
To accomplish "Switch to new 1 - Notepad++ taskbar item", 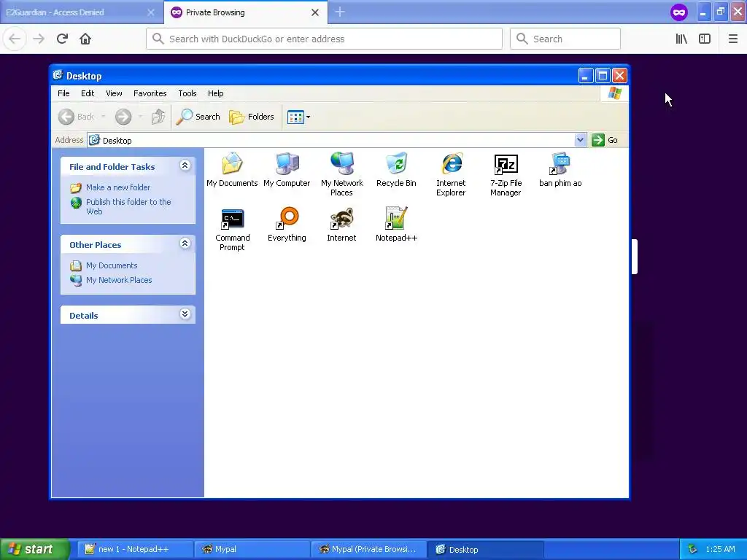I will (134, 549).
